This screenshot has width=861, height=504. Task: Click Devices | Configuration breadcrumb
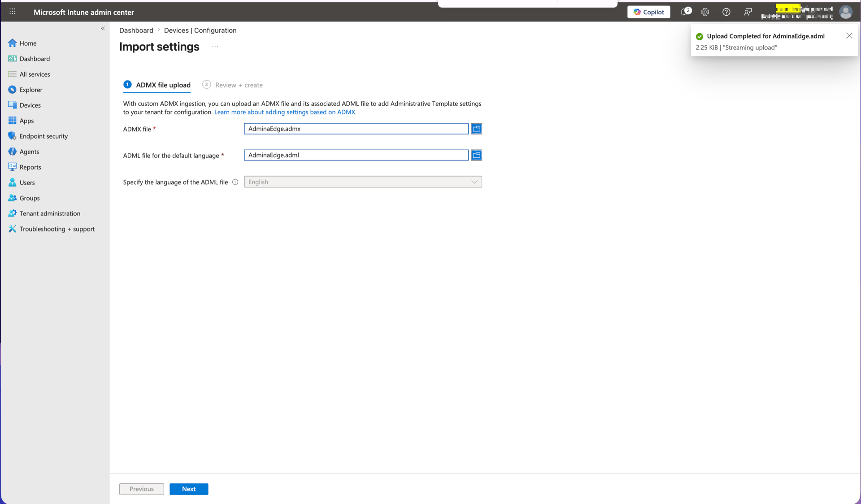point(200,30)
